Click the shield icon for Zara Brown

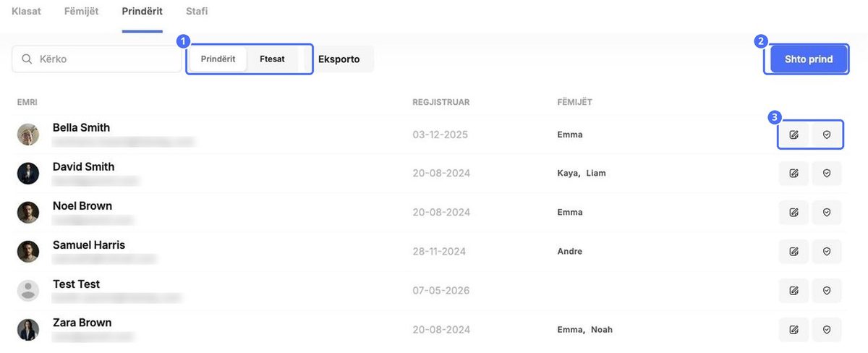coord(827,329)
